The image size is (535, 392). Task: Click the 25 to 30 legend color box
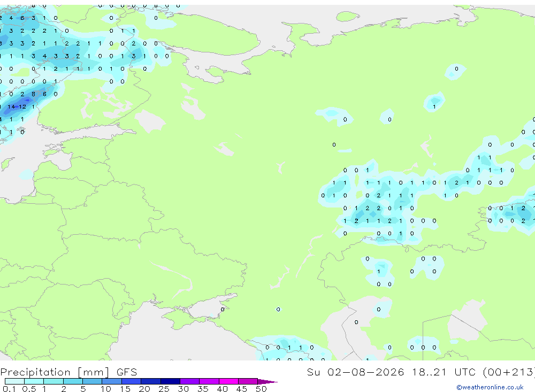pyautogui.click(x=170, y=381)
